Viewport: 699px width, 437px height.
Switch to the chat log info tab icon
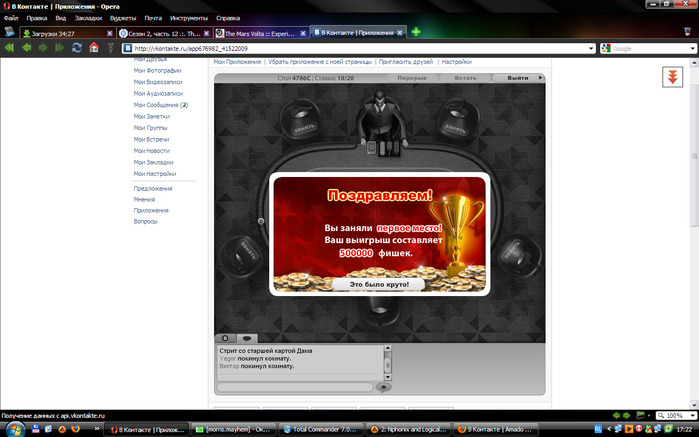click(225, 338)
